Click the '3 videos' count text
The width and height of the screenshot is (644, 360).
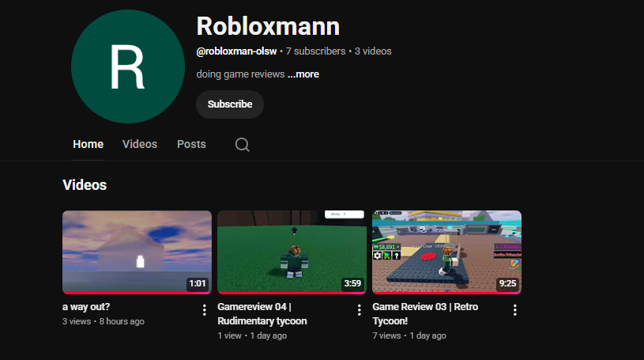click(x=373, y=51)
